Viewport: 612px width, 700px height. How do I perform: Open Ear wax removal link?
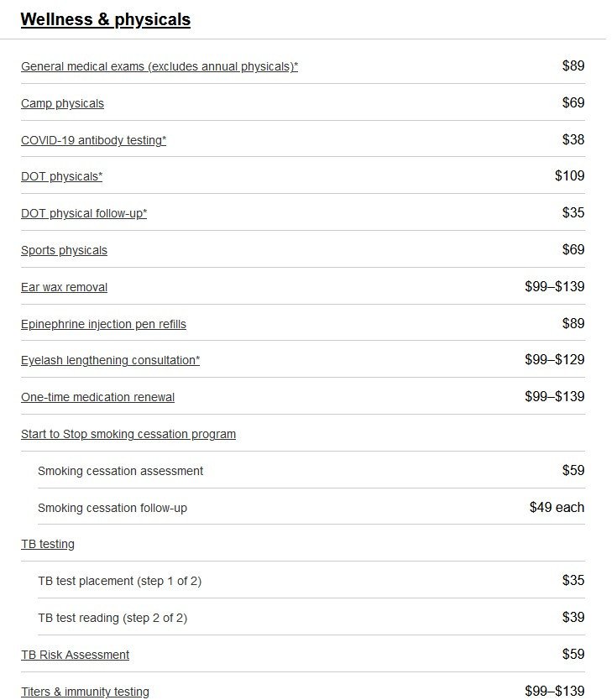[x=65, y=287]
